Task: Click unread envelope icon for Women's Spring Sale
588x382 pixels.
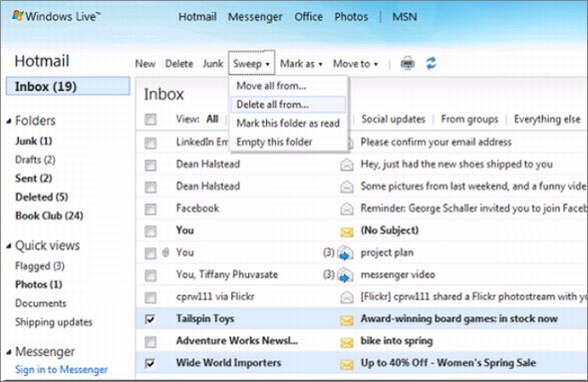Action: click(x=347, y=364)
